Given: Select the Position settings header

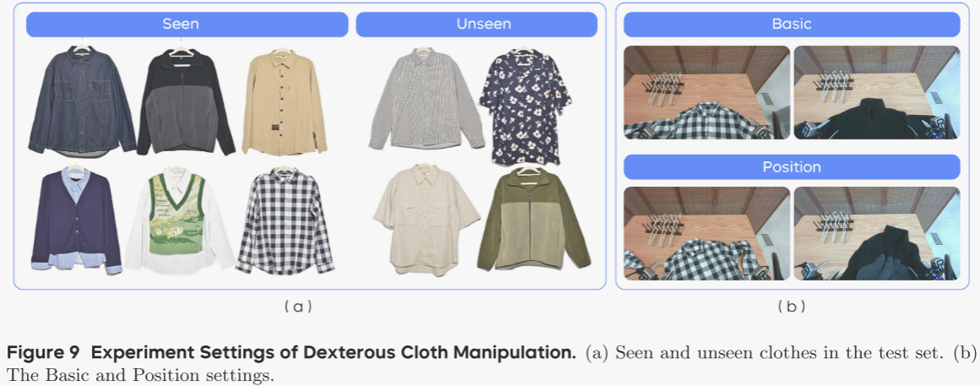Looking at the screenshot, I should tap(791, 167).
